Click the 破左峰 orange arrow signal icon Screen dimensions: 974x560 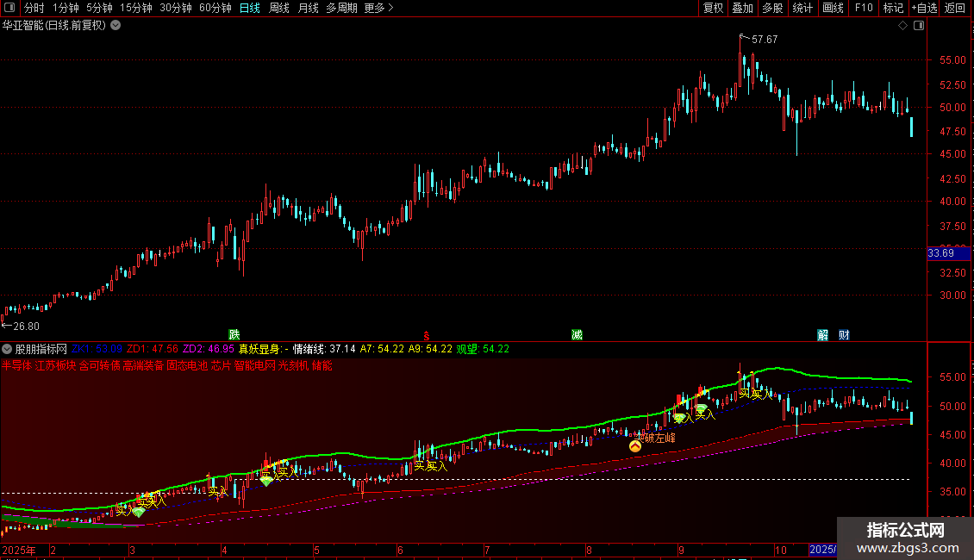(x=635, y=445)
